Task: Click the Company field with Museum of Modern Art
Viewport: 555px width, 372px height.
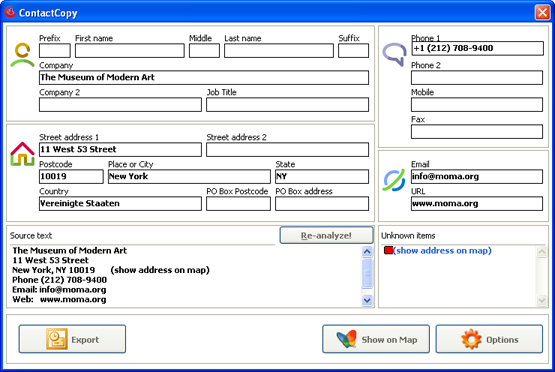Action: 204,78
